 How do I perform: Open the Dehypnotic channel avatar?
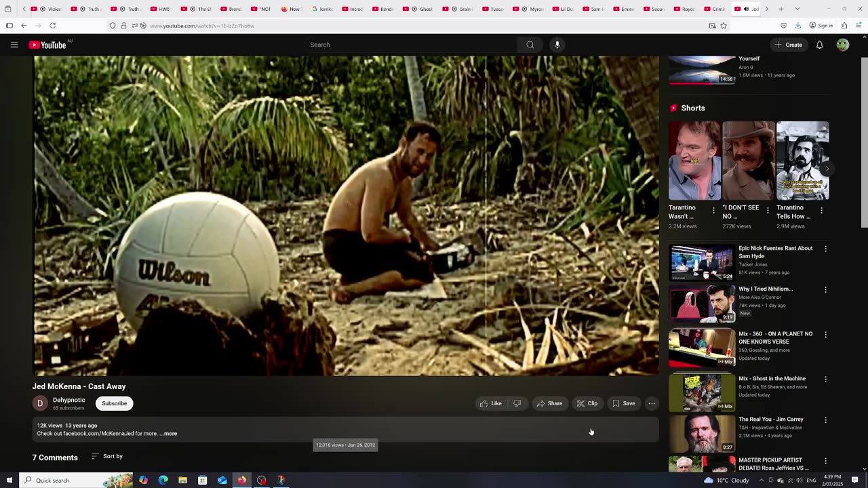(x=40, y=403)
